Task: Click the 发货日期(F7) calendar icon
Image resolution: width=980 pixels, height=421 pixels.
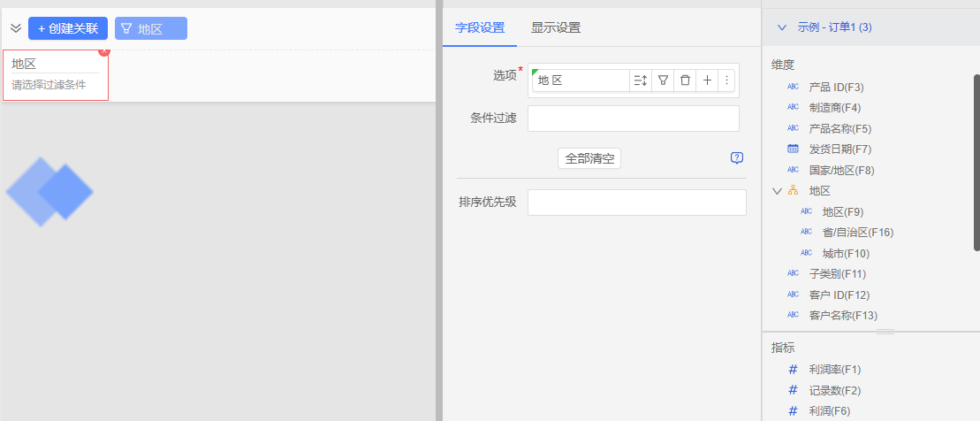Action: pyautogui.click(x=793, y=149)
